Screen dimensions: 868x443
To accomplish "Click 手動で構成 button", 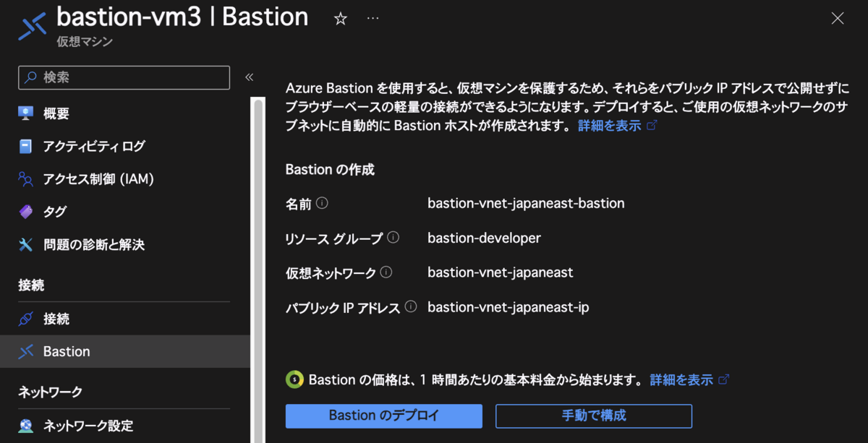I will pyautogui.click(x=594, y=416).
